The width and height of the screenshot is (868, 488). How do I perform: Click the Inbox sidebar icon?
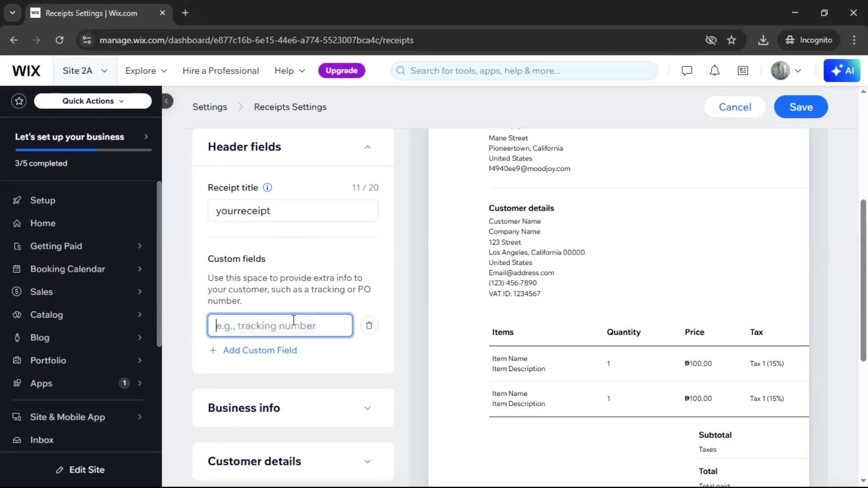(17, 440)
